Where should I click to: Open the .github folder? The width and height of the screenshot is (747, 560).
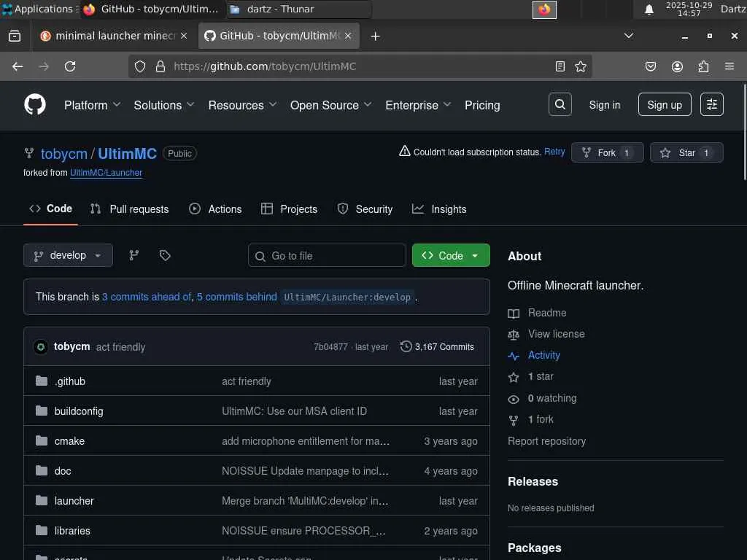tap(70, 381)
